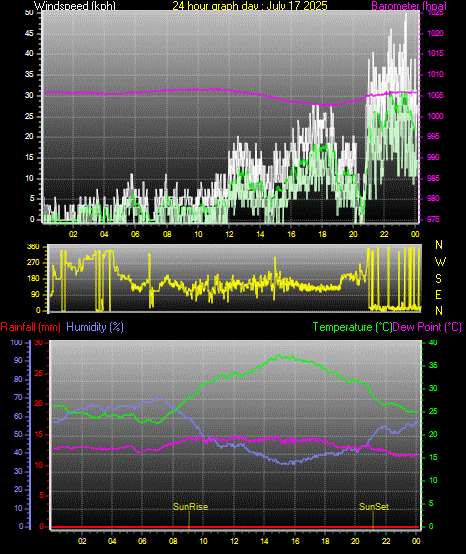Image resolution: width=466 pixels, height=554 pixels.
Task: Click the 16 hour tick on the temperature graph
Action: pos(295,541)
